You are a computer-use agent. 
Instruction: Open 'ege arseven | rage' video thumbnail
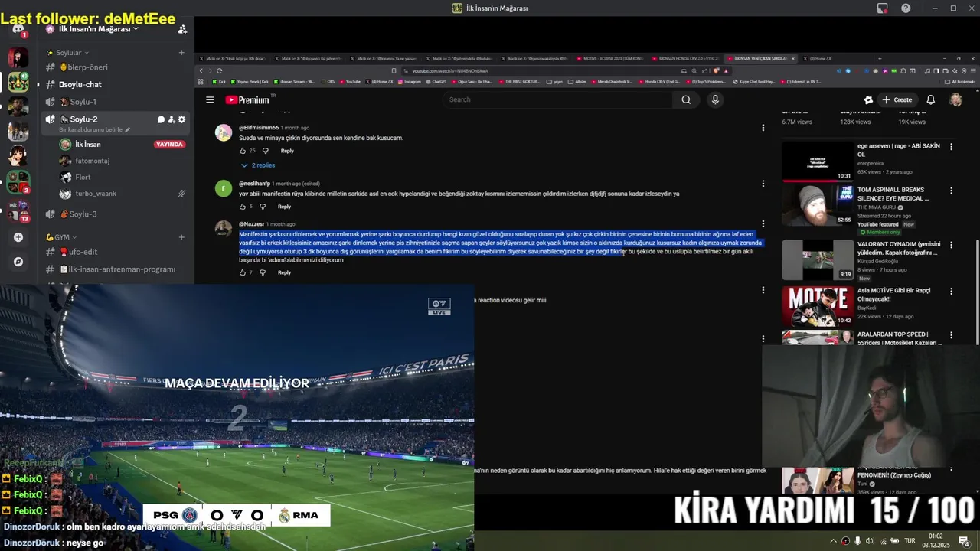point(818,161)
